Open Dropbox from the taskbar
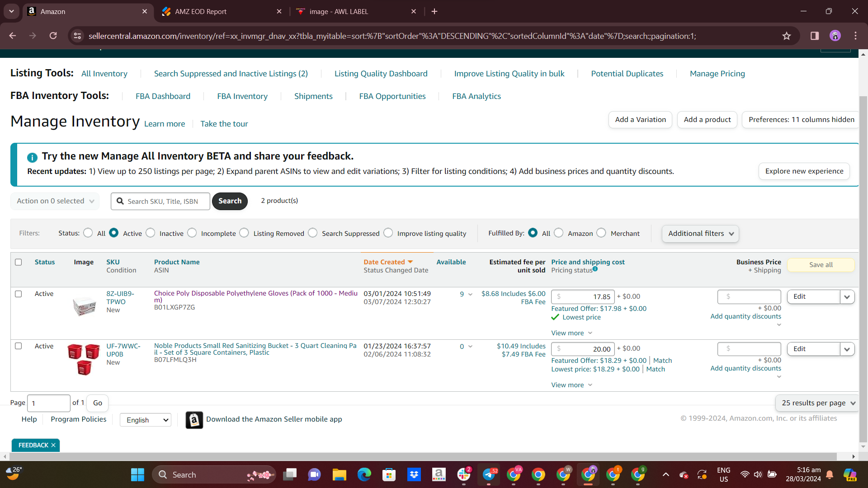 [x=414, y=475]
